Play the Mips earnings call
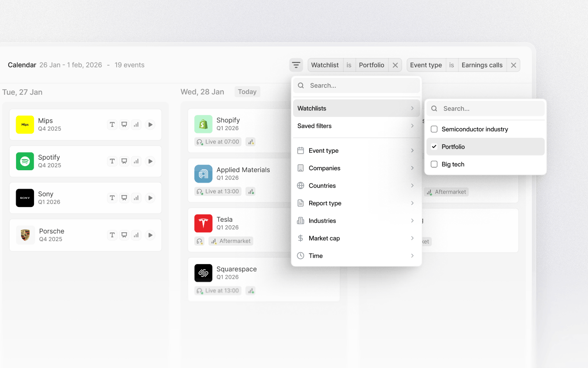 150,124
